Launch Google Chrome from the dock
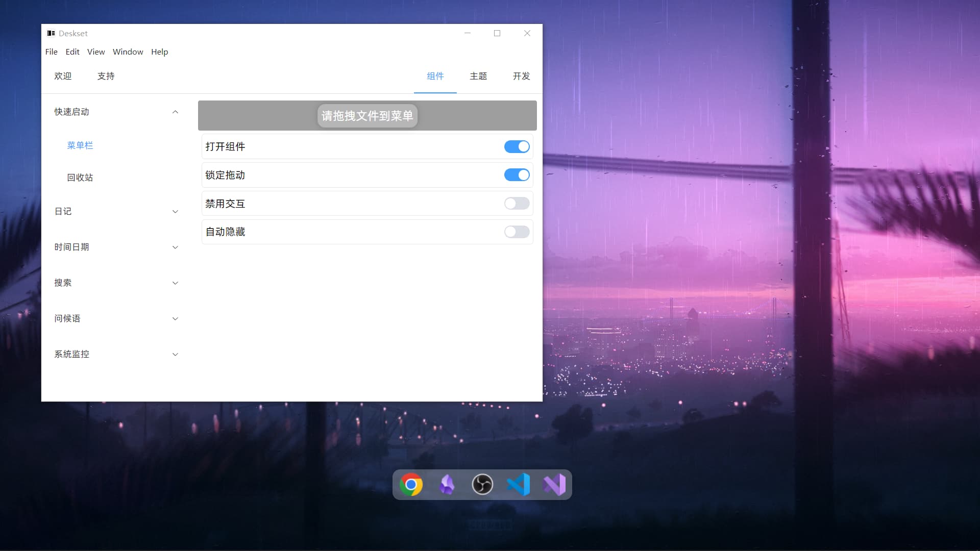Viewport: 980px width, 551px height. [411, 485]
